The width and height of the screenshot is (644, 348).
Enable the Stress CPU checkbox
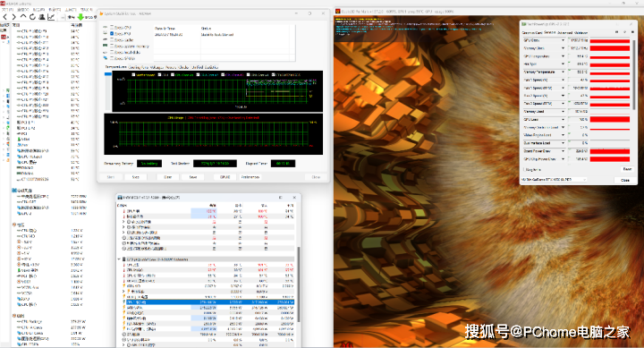pos(112,28)
